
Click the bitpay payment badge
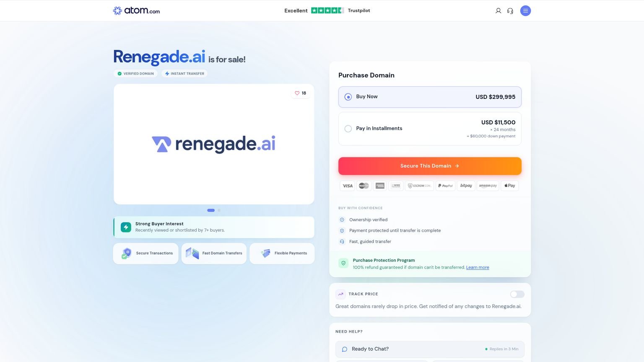pyautogui.click(x=466, y=186)
